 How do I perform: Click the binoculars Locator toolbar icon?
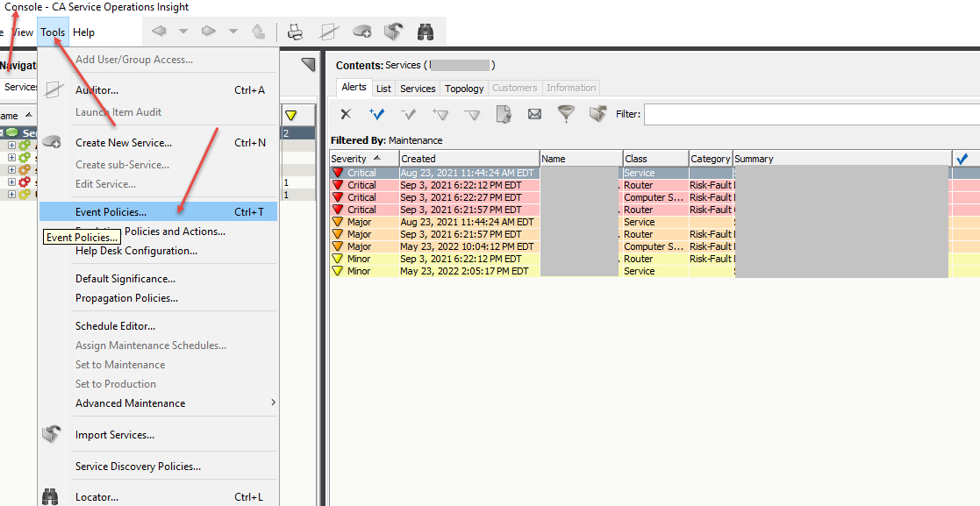tap(426, 32)
